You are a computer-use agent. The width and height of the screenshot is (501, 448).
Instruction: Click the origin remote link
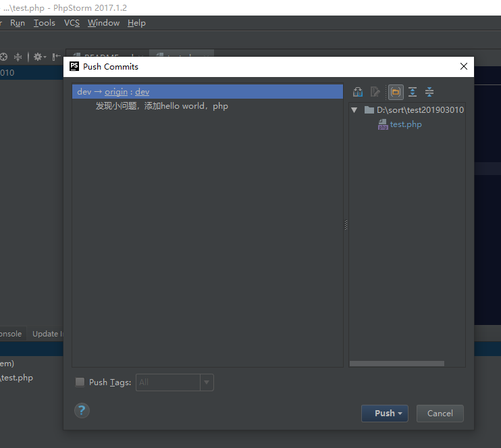[x=116, y=92]
